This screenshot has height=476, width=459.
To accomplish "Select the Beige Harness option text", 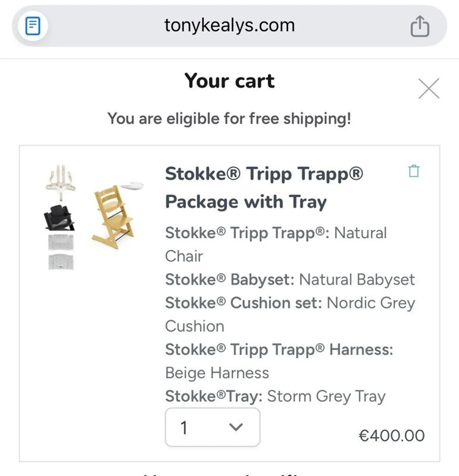I will [x=217, y=372].
